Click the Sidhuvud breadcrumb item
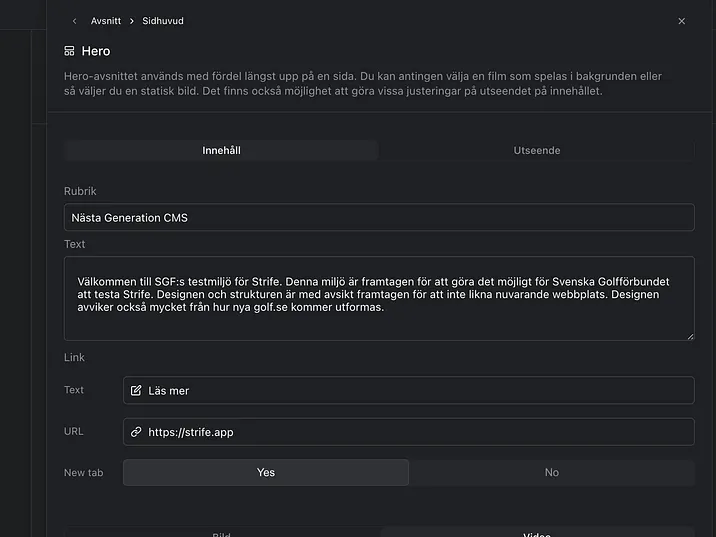Screen dimensions: 716x537 [163, 21]
